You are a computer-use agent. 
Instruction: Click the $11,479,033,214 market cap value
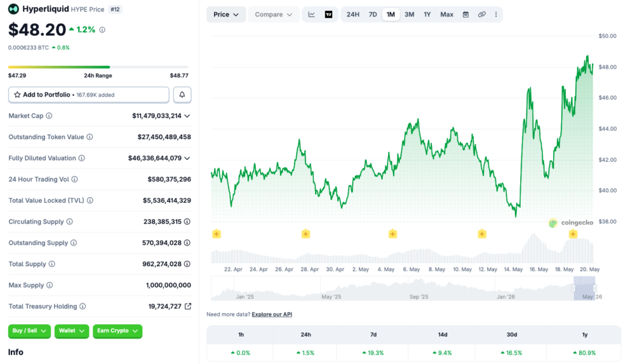tap(157, 116)
